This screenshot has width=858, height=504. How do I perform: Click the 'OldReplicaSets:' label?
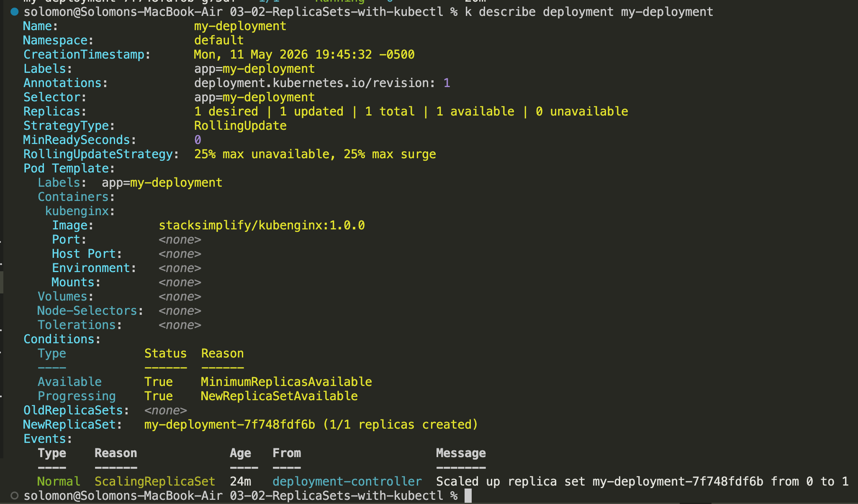pos(76,410)
